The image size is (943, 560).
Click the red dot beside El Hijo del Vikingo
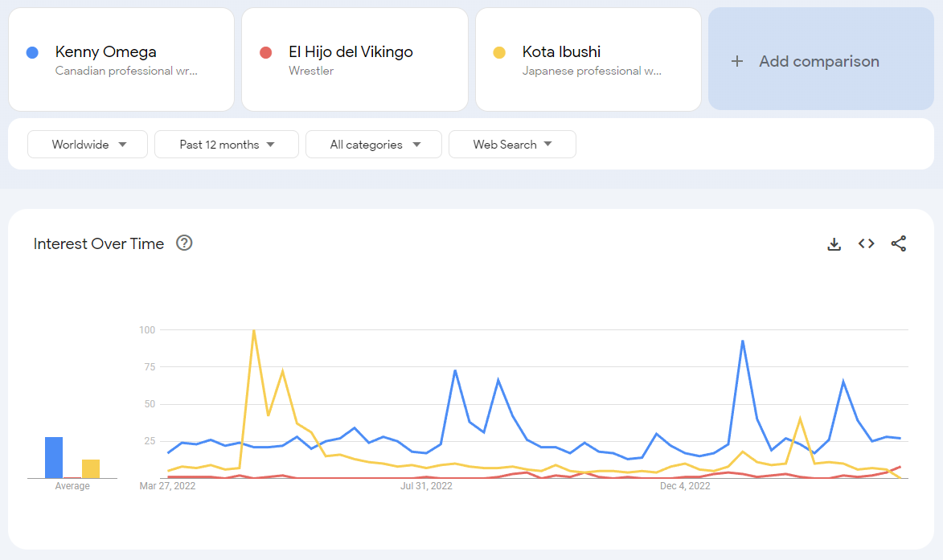click(x=266, y=52)
